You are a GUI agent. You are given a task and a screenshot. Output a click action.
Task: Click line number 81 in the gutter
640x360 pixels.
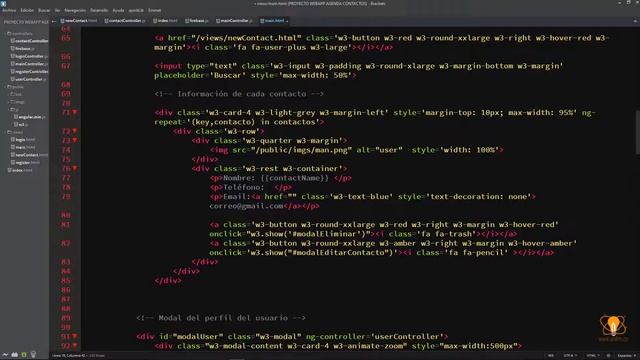point(66,224)
